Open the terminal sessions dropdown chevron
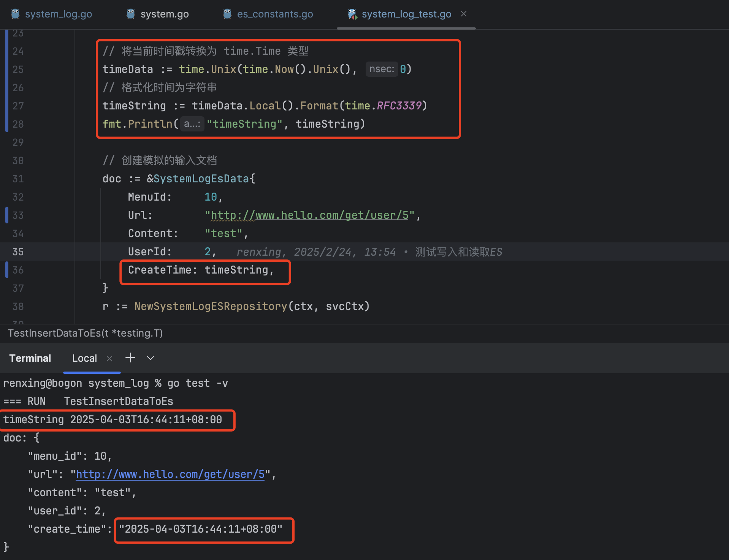 click(151, 358)
